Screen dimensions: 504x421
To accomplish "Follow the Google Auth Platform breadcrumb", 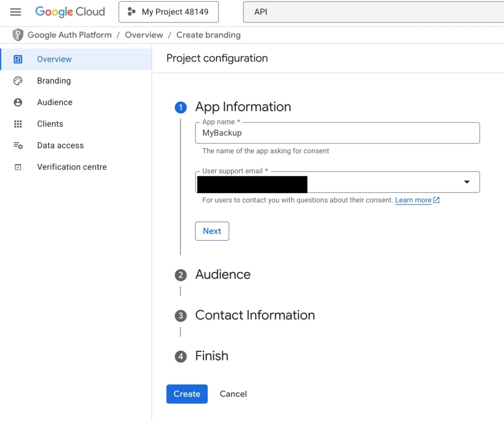I will [x=70, y=35].
